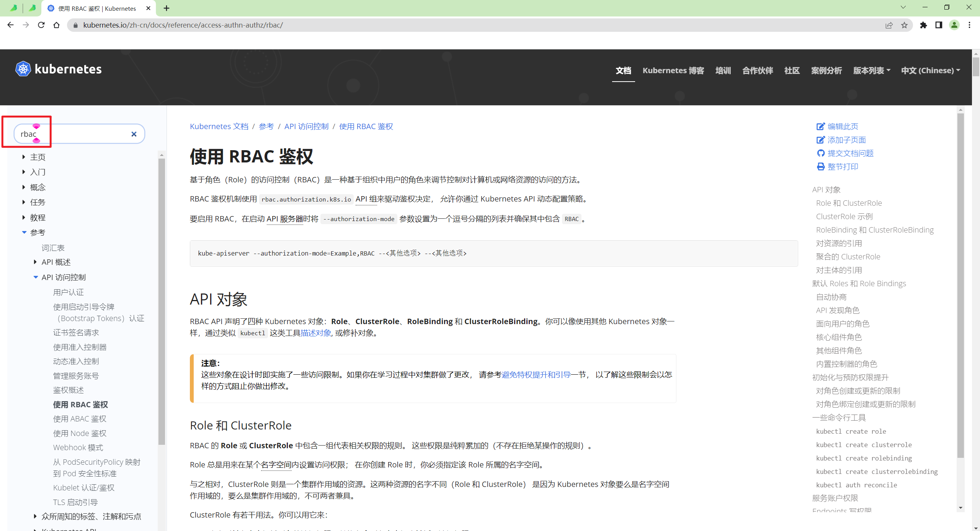This screenshot has height=531, width=980.
Task: Expand the 主页 tree item
Action: click(24, 157)
